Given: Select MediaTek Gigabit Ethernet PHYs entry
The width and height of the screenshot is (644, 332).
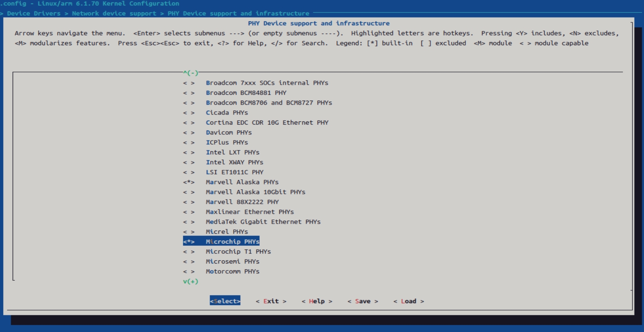Looking at the screenshot, I should pyautogui.click(x=263, y=222).
